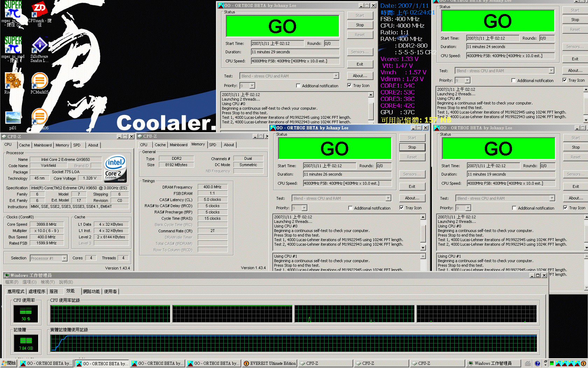Open the Priority dropdown in the Orthos window at 19 seconds

468,208
